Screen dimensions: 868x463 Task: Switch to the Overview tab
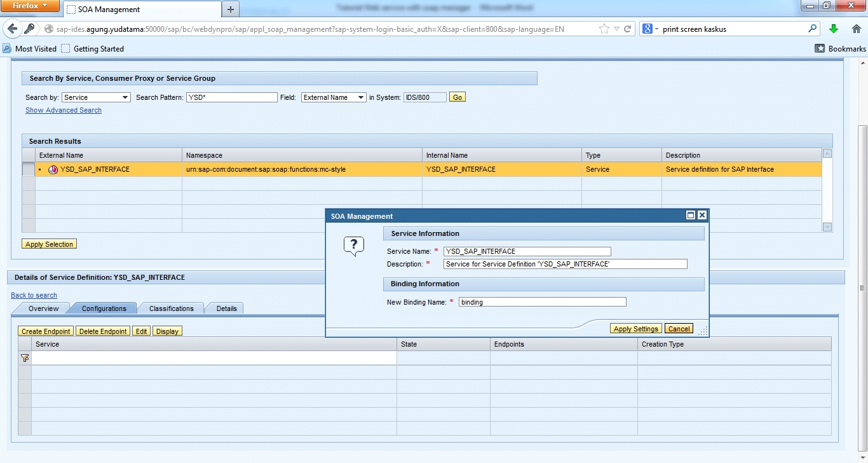(x=43, y=308)
